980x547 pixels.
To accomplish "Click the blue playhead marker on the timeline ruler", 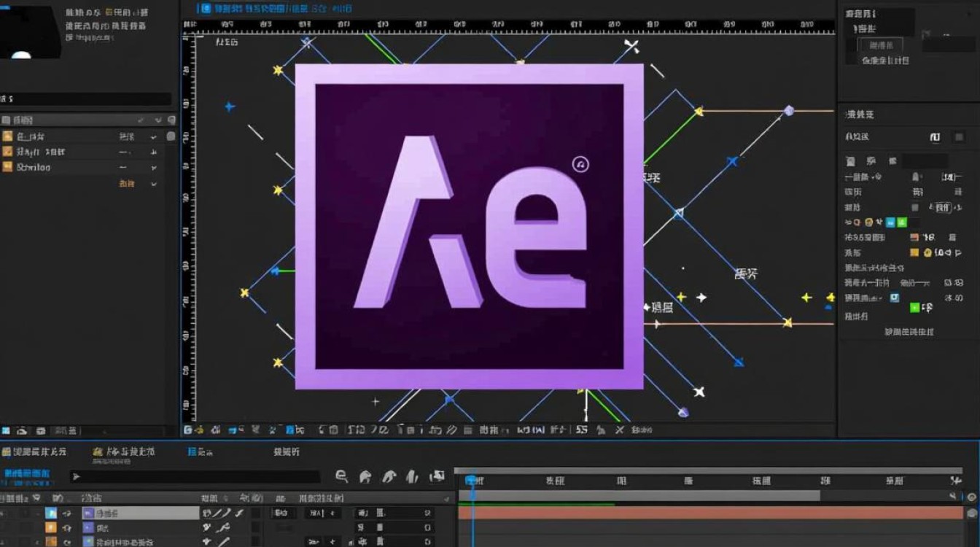I will pos(472,482).
